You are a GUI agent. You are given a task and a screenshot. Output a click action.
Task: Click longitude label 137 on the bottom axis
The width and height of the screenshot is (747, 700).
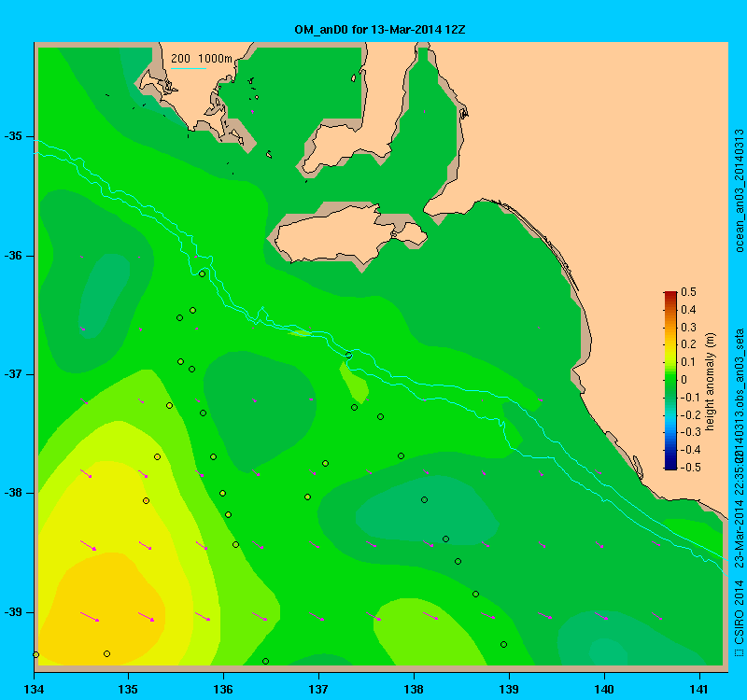coord(318,690)
